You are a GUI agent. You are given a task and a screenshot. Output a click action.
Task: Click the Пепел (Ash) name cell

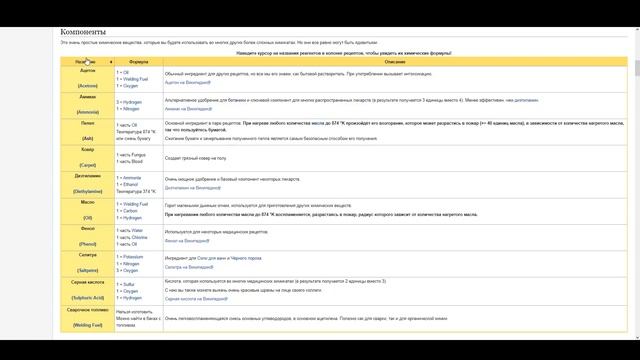tap(87, 132)
